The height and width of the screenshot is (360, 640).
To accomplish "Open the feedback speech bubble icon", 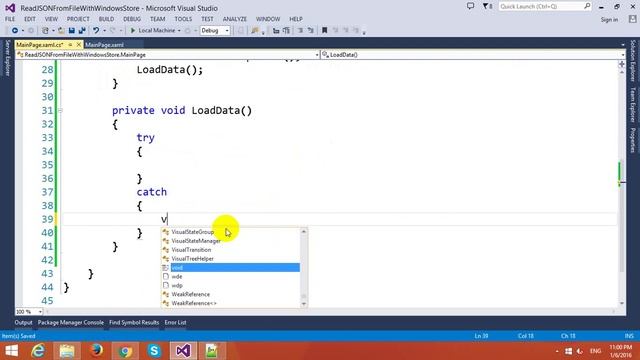I will pyautogui.click(x=471, y=6).
